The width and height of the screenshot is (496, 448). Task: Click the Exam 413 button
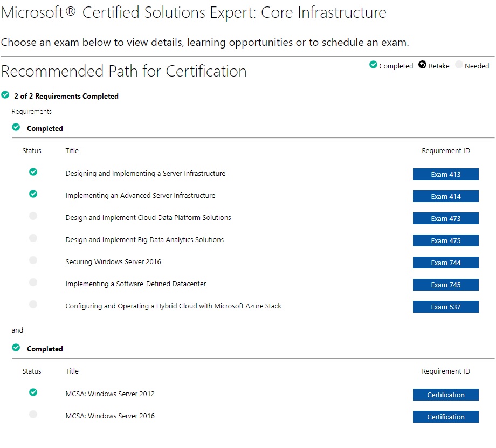[x=445, y=174]
